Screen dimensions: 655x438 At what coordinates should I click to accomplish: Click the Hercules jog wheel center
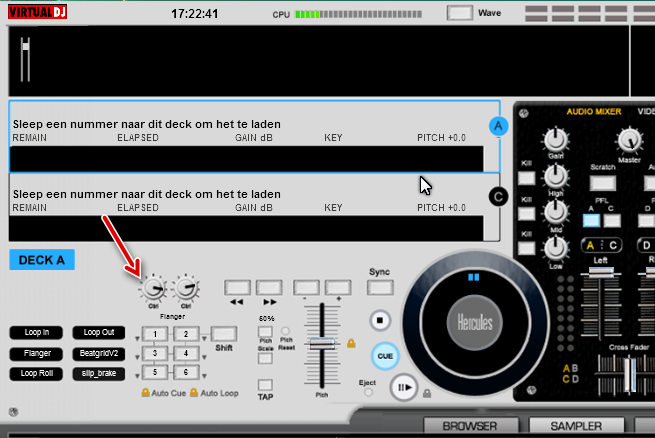pos(475,322)
